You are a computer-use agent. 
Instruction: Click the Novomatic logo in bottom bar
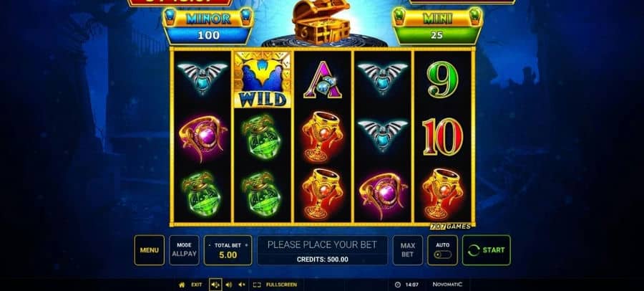[447, 285]
